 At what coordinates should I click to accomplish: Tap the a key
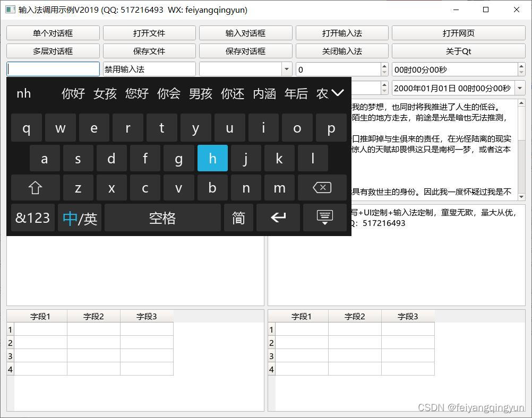[x=45, y=158]
